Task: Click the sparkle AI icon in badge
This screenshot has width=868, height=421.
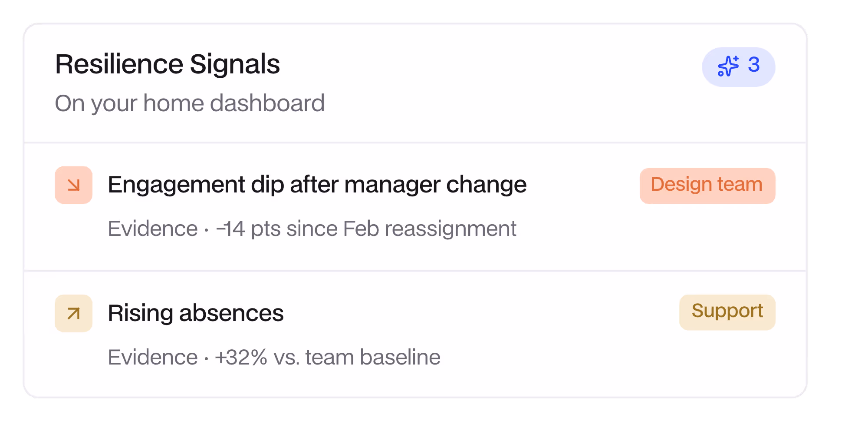Action: pyautogui.click(x=728, y=66)
